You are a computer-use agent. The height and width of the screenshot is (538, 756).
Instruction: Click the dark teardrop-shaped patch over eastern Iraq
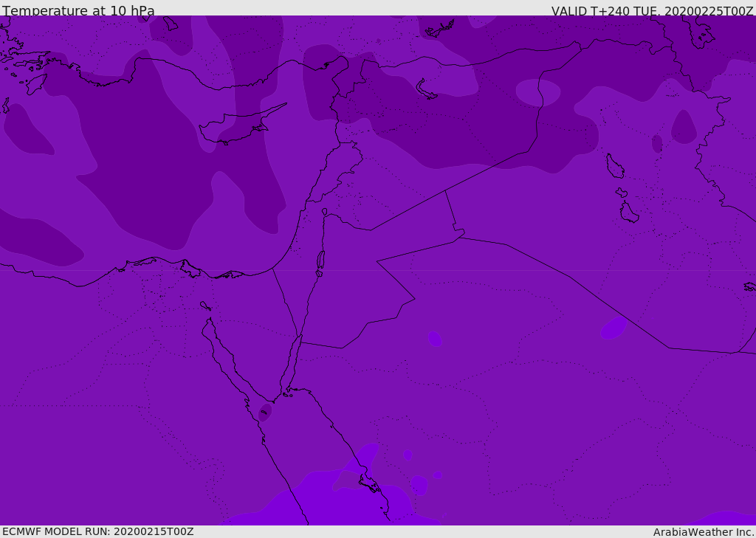click(x=684, y=127)
